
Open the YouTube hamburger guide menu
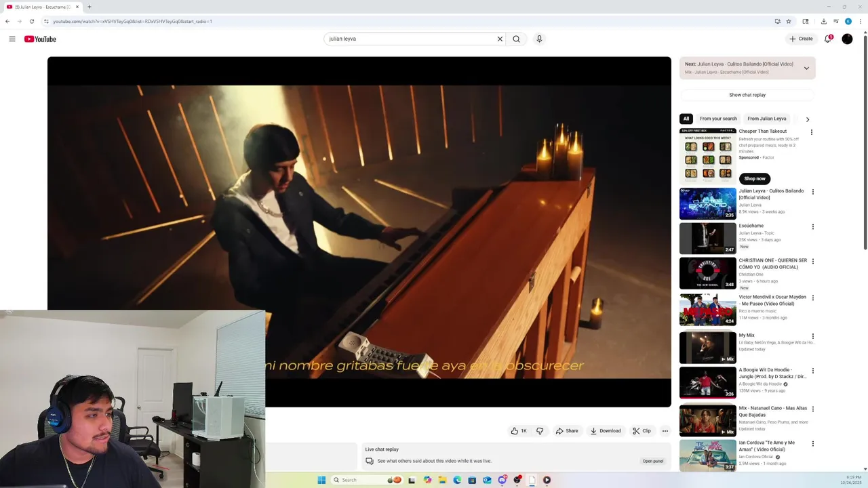[x=12, y=39]
